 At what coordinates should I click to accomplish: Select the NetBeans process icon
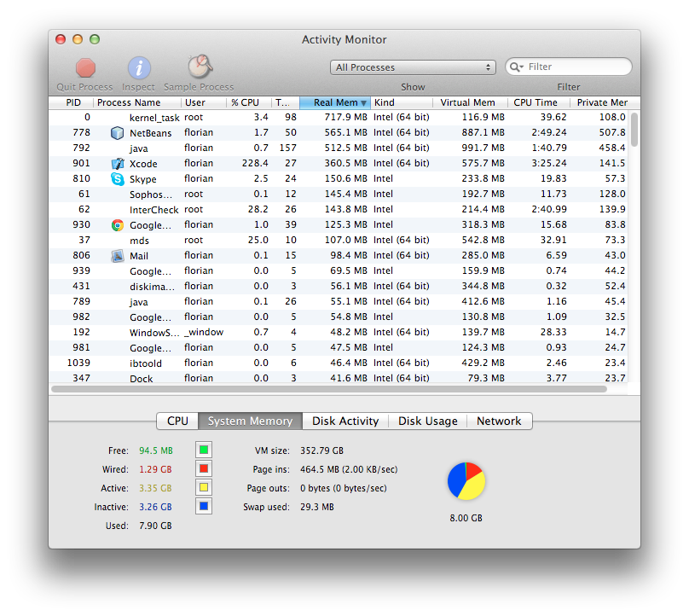pyautogui.click(x=118, y=133)
